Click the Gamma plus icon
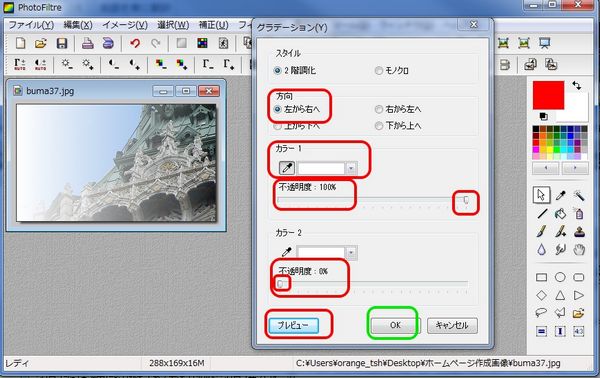Image resolution: width=600 pixels, height=378 pixels. click(228, 64)
